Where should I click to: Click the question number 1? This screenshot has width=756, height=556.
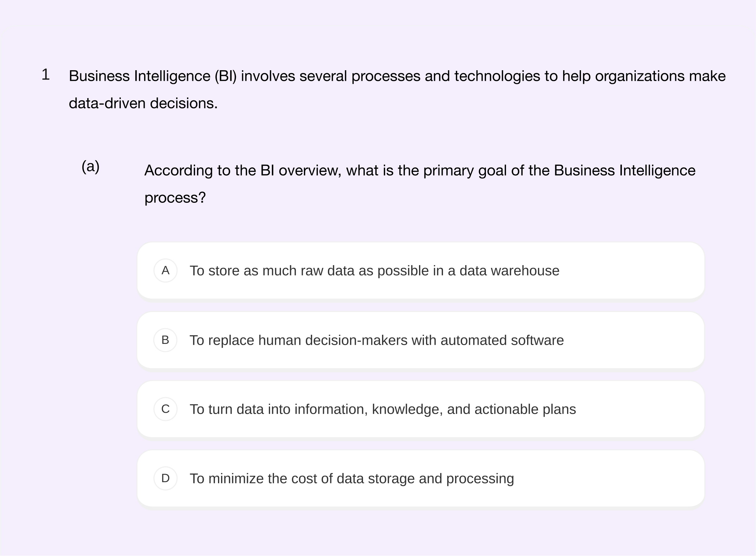[x=46, y=75]
